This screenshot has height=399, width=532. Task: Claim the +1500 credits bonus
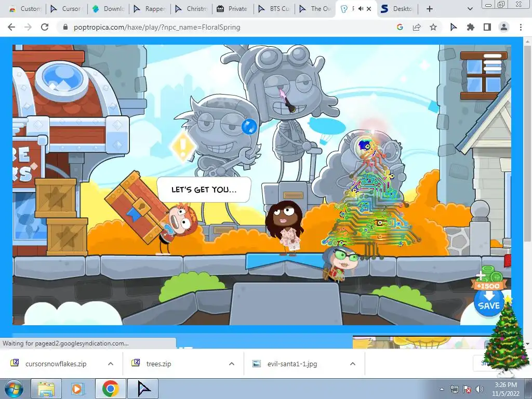coord(488,278)
